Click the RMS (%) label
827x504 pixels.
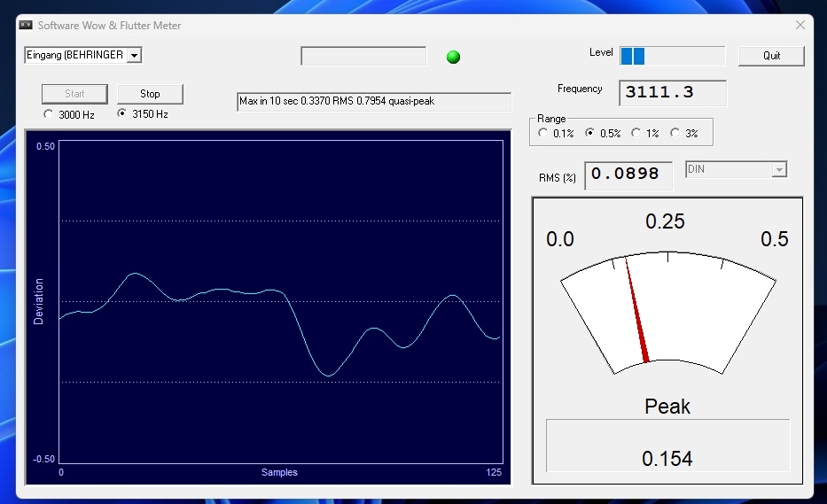[x=558, y=178]
